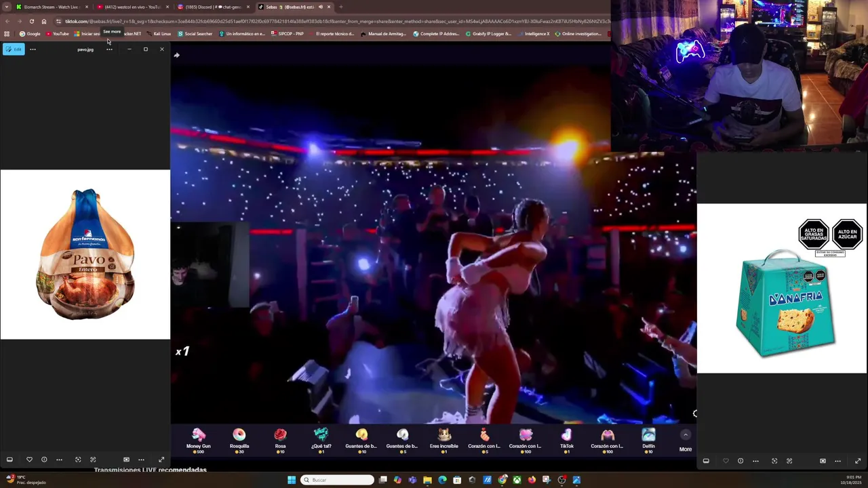The width and height of the screenshot is (868, 488).
Task: Send the Rosa gift
Action: (x=280, y=439)
